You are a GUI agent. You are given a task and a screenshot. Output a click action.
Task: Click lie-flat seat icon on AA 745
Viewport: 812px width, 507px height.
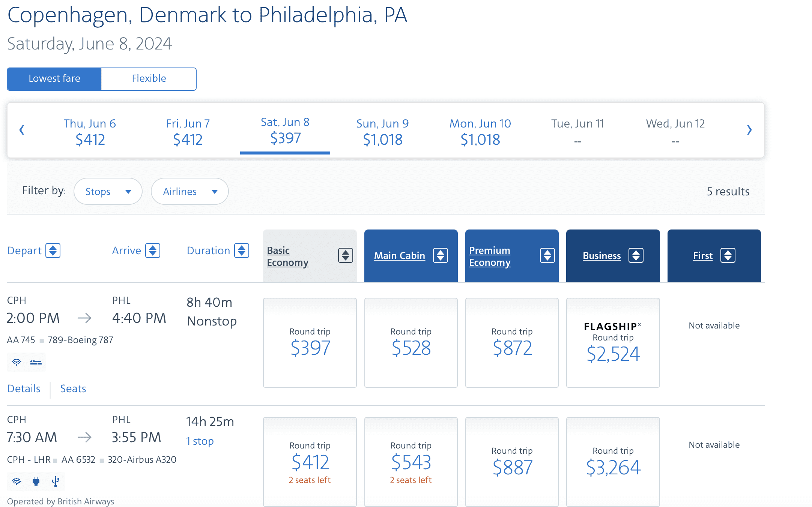click(x=36, y=362)
